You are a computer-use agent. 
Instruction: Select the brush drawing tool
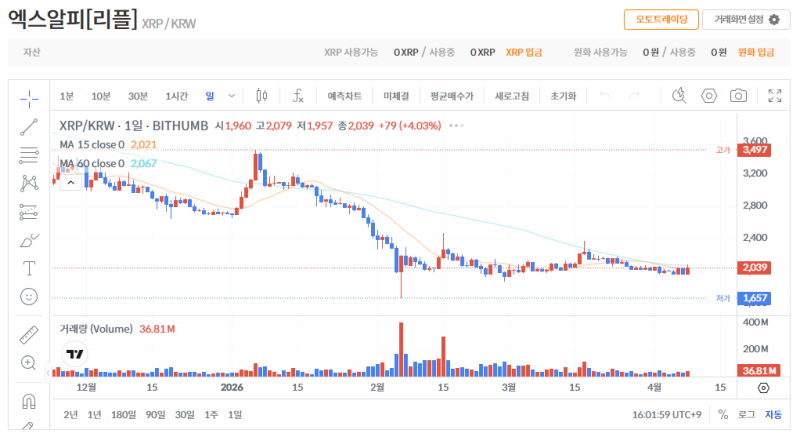(x=29, y=240)
